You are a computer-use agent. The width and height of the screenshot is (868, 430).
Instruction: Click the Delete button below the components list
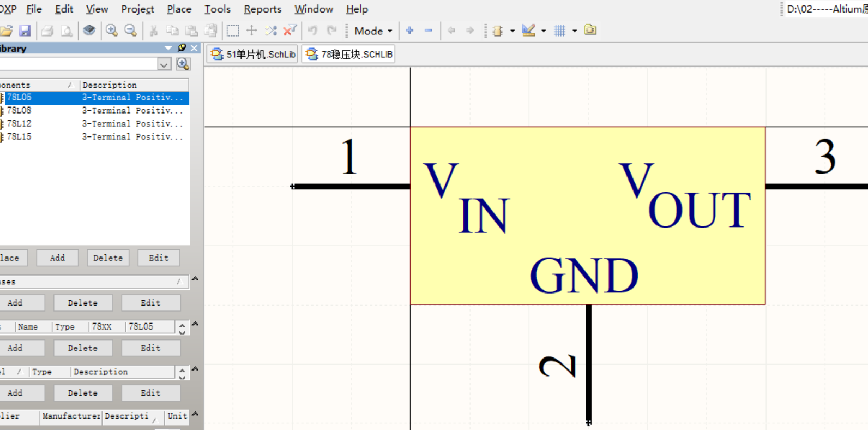(x=108, y=258)
